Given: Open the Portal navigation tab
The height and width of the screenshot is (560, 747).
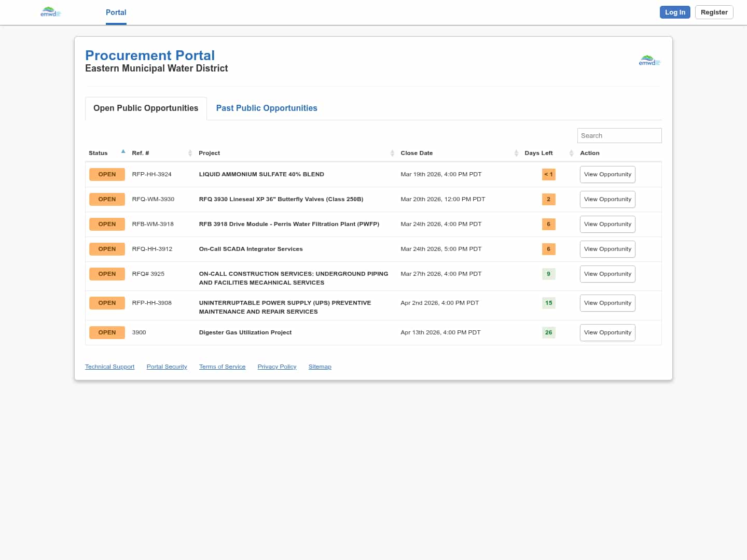Looking at the screenshot, I should click(116, 12).
